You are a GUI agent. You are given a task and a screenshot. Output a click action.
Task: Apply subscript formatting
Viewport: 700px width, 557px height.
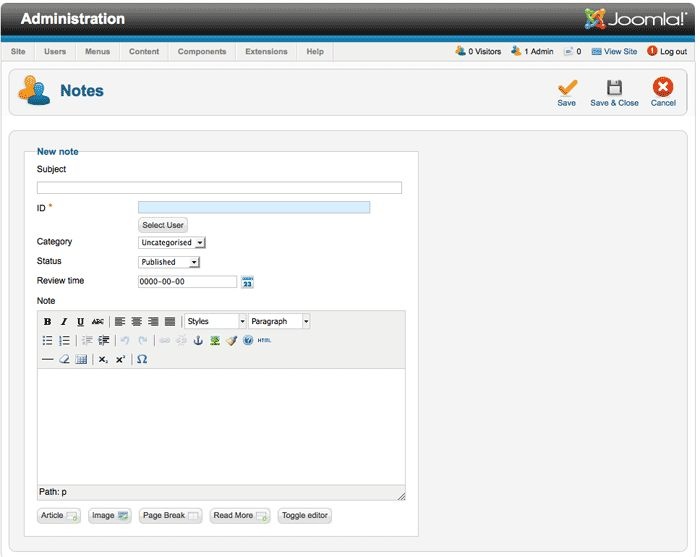coord(103,359)
